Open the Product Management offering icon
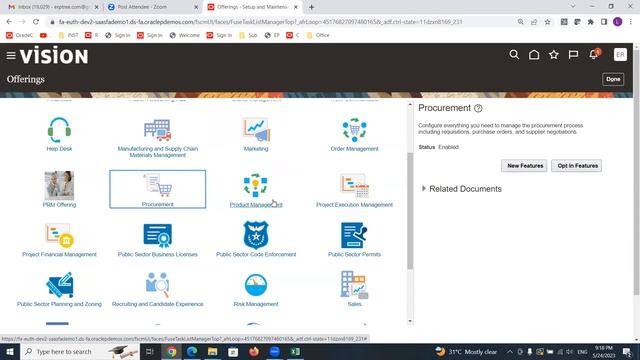 pos(256,185)
